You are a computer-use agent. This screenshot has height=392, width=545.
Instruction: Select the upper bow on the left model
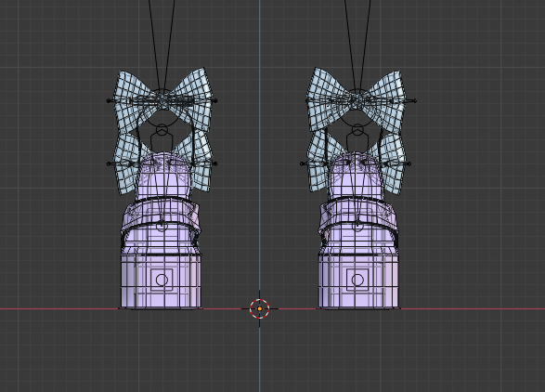pyautogui.click(x=163, y=99)
